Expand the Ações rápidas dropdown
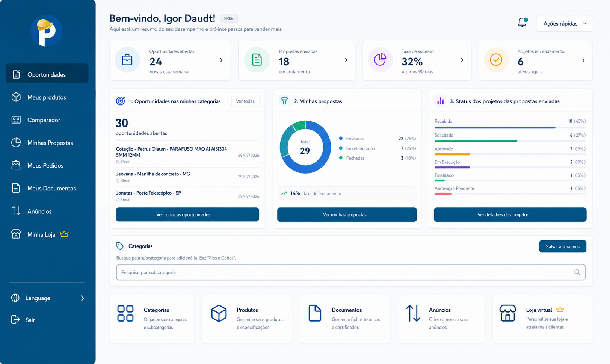Viewport: 610px width, 364px height. click(564, 23)
